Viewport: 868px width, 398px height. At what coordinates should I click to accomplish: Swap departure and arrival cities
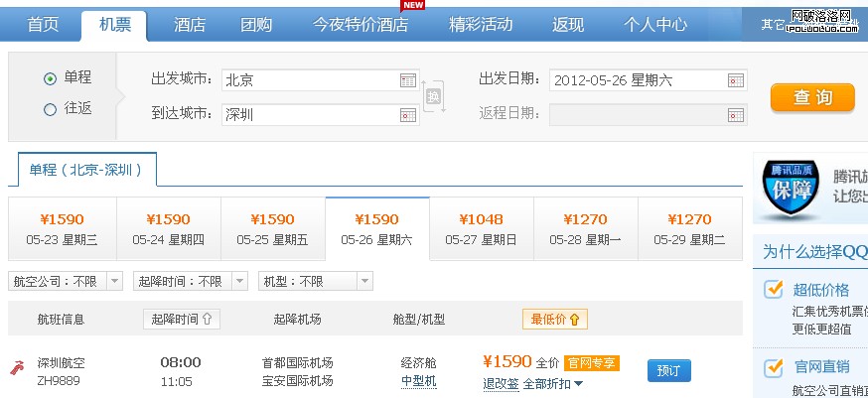433,97
